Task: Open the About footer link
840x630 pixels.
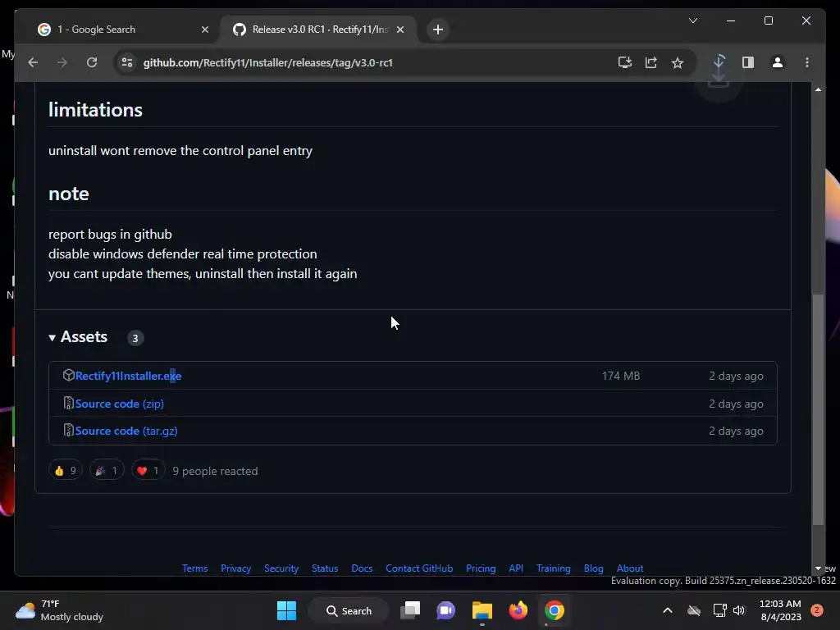Action: (630, 568)
